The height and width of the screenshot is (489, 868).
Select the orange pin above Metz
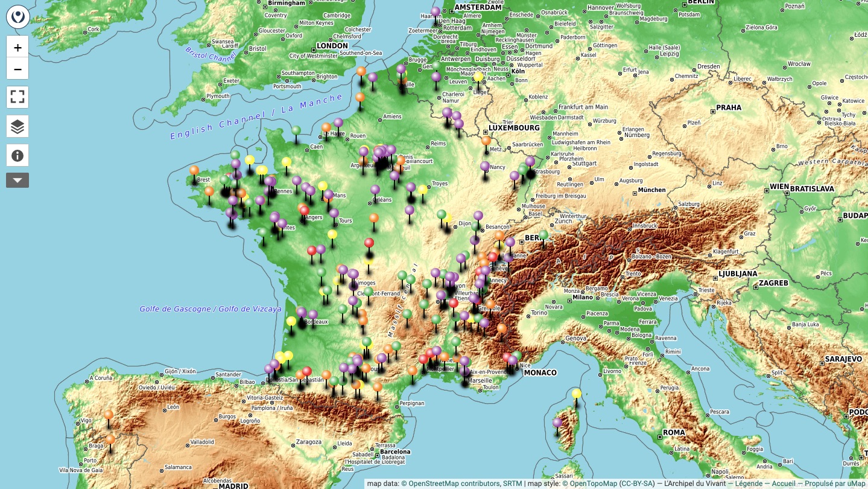486,141
